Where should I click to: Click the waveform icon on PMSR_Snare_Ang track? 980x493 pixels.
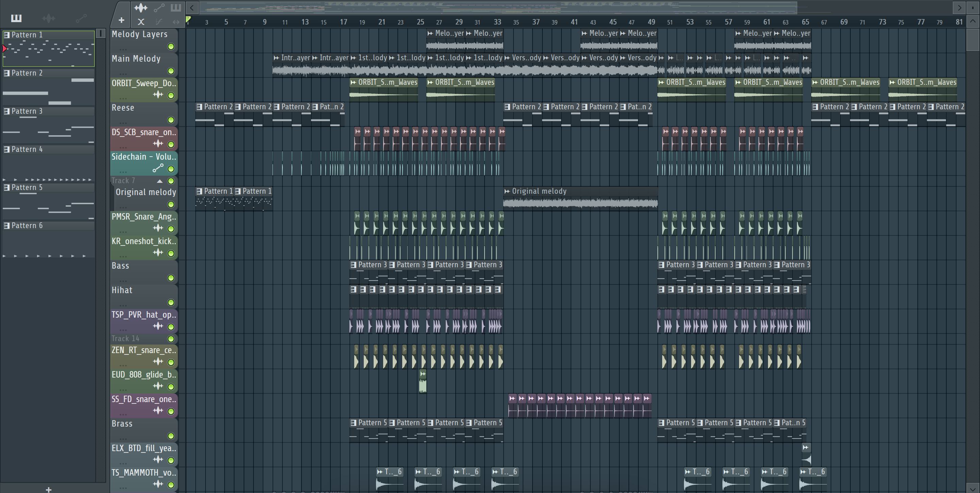[x=158, y=228]
